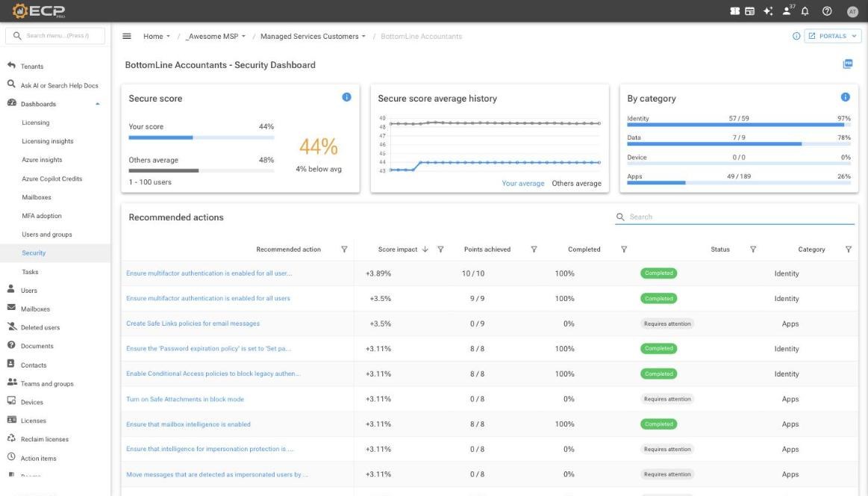Open Move messages detected as impersonated users link
Viewport: 868px width, 496px height.
click(x=217, y=474)
